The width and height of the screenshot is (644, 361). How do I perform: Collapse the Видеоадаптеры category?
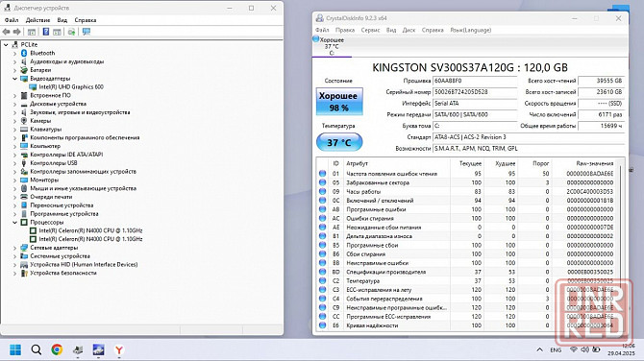[14, 79]
